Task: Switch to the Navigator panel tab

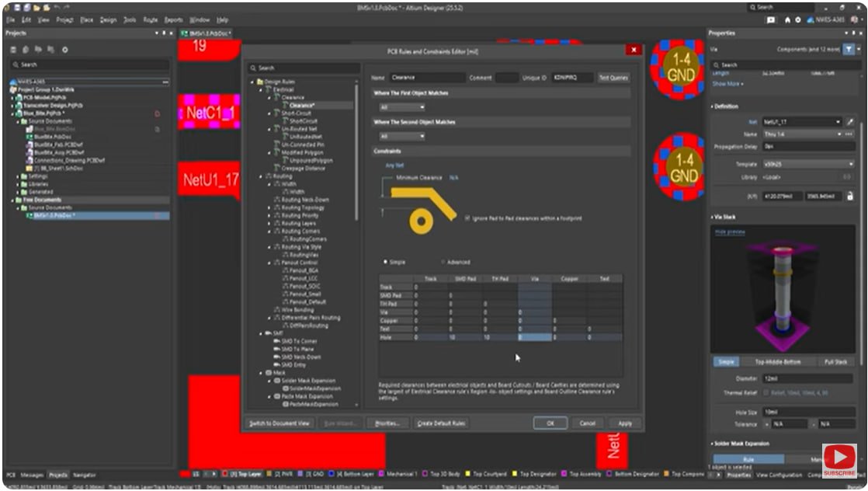Action: click(x=85, y=475)
